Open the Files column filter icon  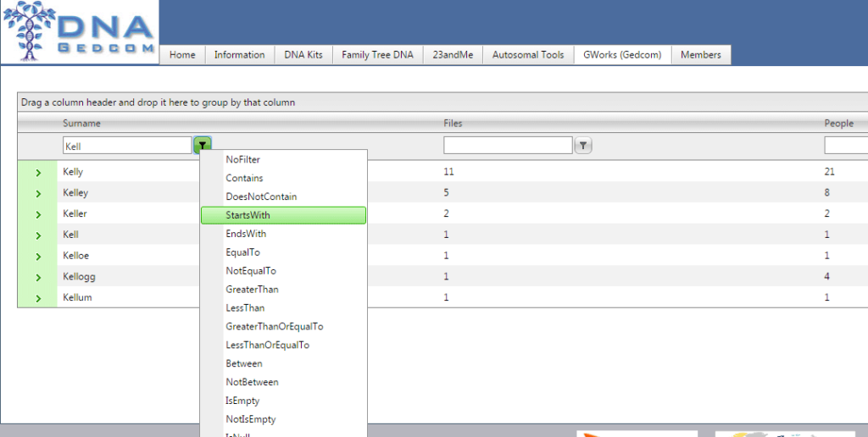click(583, 146)
